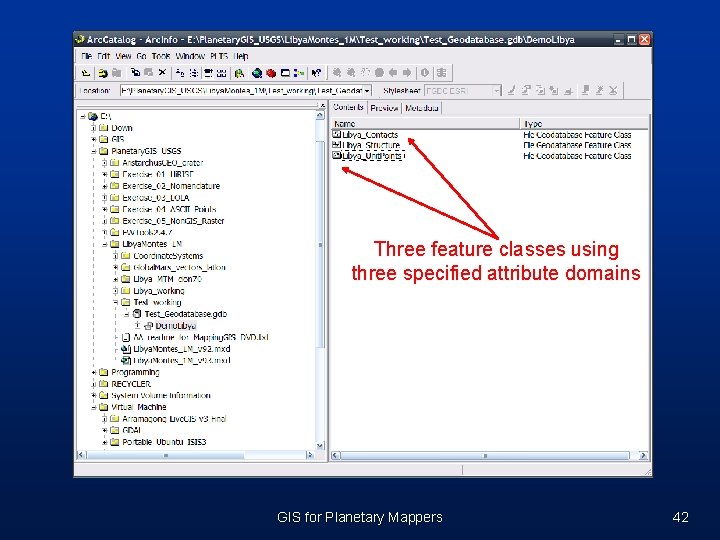720x540 pixels.
Task: Switch to the Metadata tab
Action: 422,108
